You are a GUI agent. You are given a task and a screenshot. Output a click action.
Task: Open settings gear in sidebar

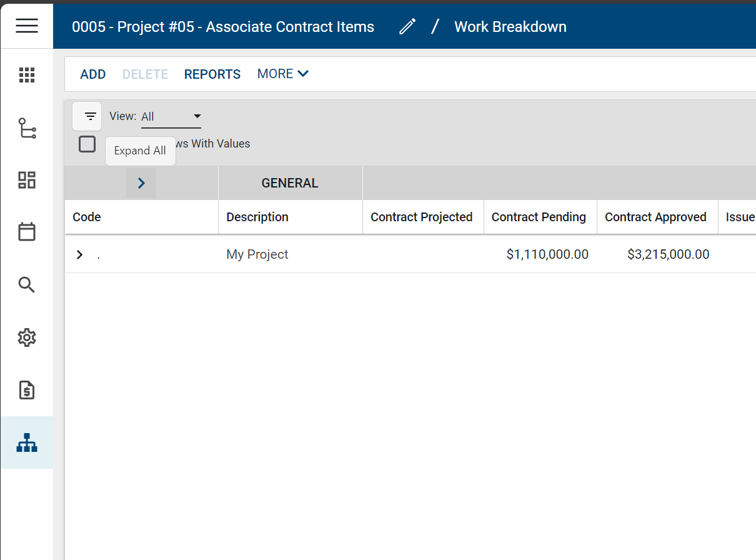pos(27,338)
